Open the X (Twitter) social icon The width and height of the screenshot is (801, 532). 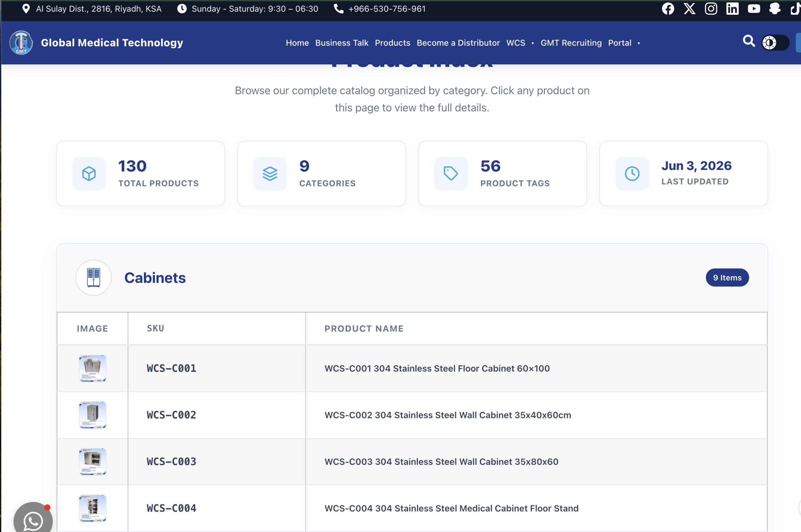tap(689, 9)
